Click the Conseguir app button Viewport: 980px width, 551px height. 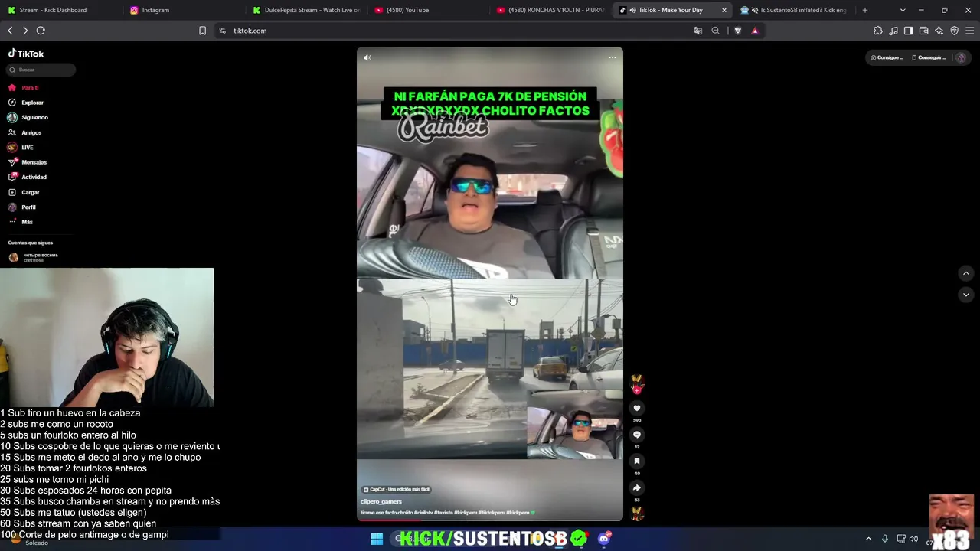(x=929, y=57)
